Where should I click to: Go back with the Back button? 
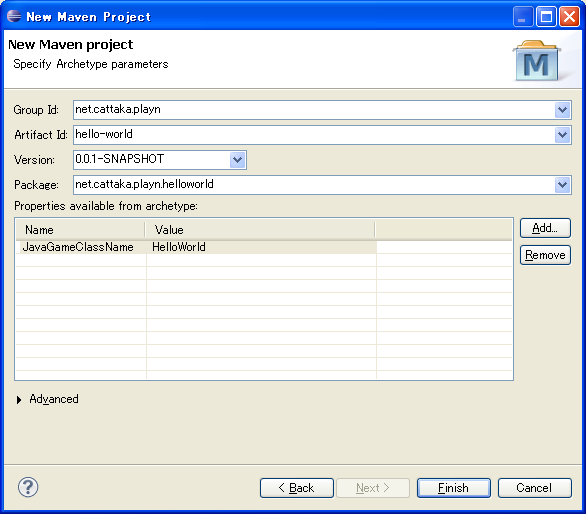[x=297, y=488]
